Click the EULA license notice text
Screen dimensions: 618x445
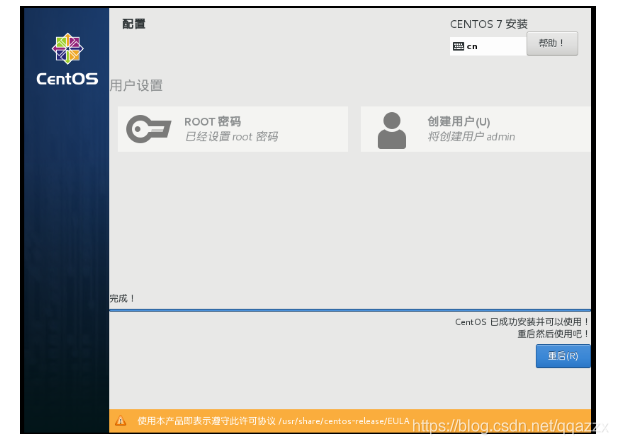(x=273, y=421)
